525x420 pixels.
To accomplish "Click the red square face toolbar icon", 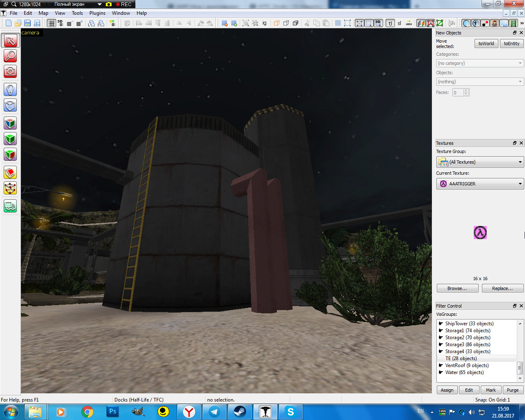I will (431, 23).
